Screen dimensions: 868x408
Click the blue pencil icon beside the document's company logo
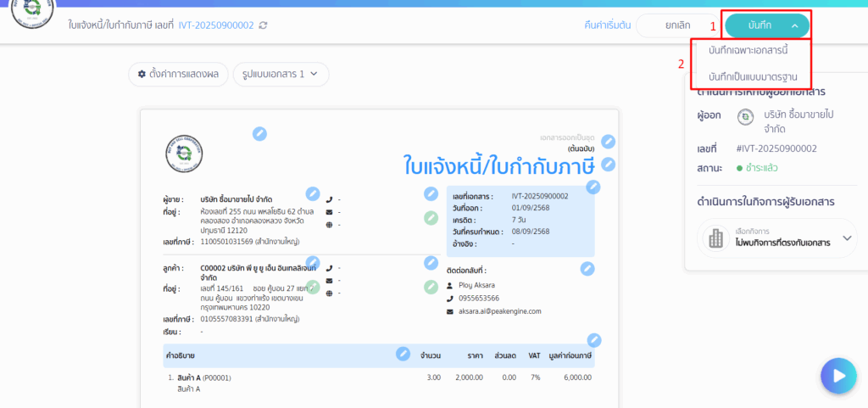[x=259, y=133]
